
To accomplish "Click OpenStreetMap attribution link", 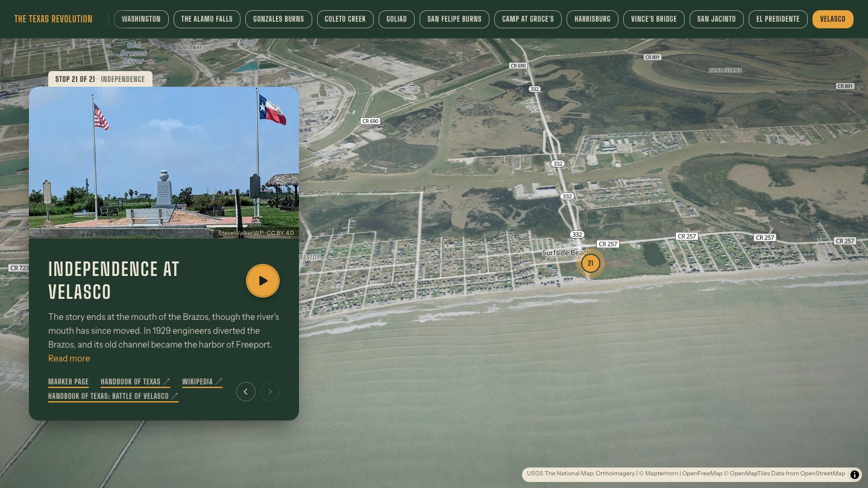I will (823, 474).
